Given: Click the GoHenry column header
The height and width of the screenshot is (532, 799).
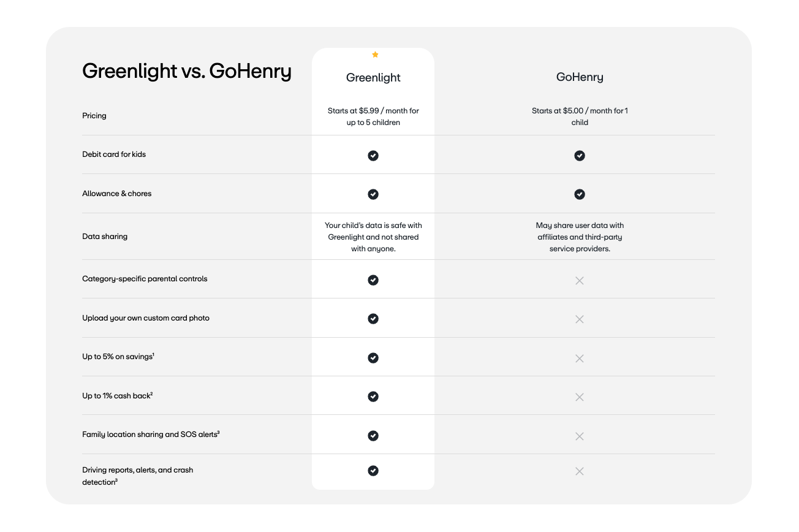Looking at the screenshot, I should 580,77.
